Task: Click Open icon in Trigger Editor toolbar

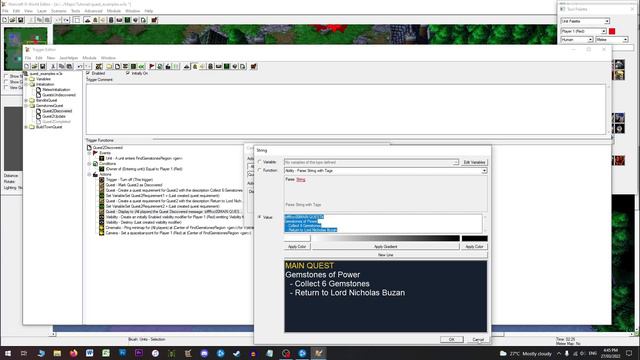Action: (x=35, y=67)
